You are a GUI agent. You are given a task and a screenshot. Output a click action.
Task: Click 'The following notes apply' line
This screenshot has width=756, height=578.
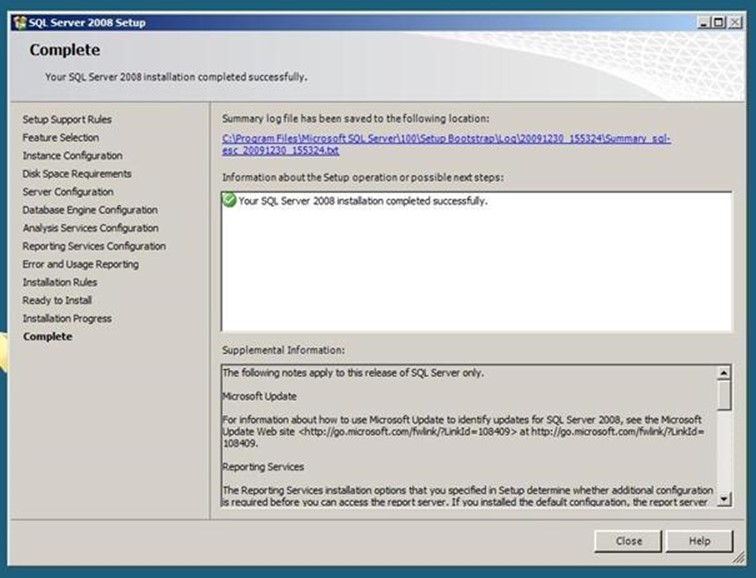click(x=353, y=373)
